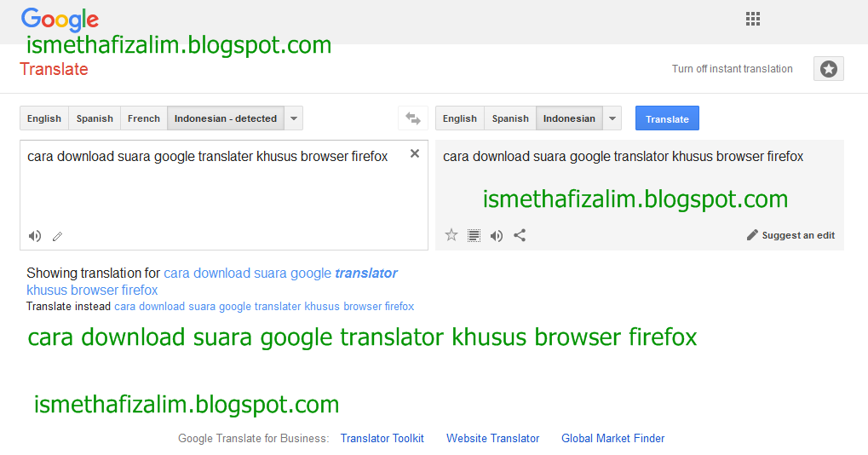
Task: Open the Translator Toolkit link
Action: (382, 438)
